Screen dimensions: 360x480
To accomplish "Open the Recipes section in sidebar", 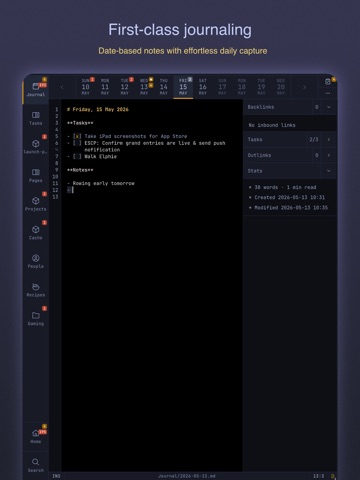I will coord(36,290).
